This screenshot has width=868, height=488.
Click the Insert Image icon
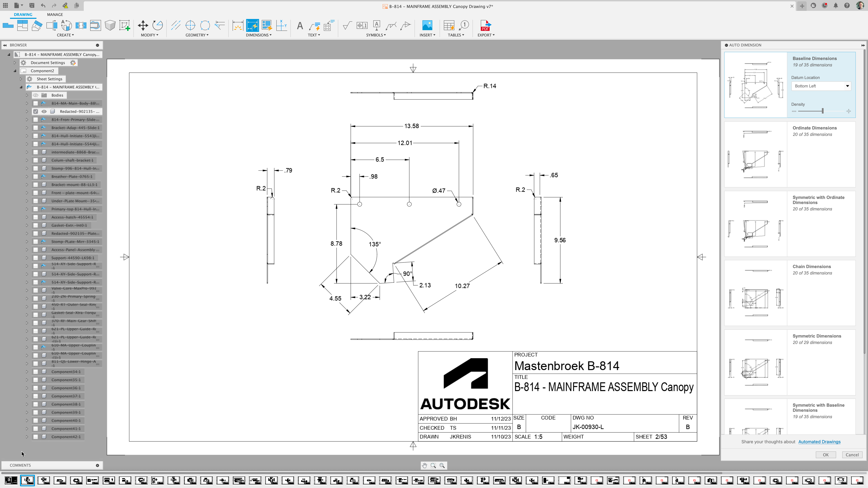point(427,26)
